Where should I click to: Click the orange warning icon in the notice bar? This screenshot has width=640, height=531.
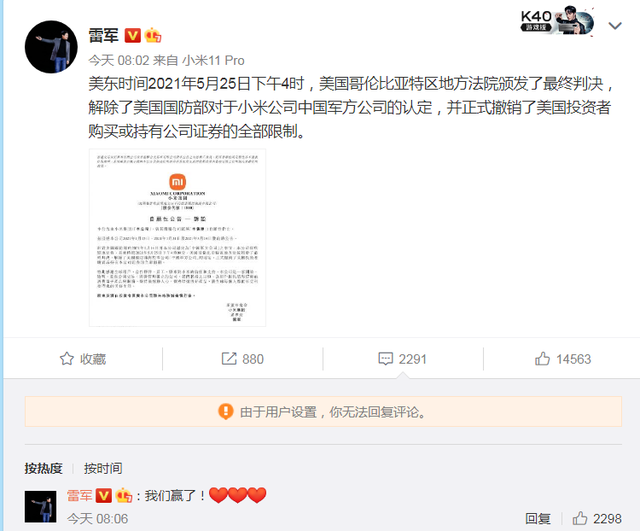point(226,411)
